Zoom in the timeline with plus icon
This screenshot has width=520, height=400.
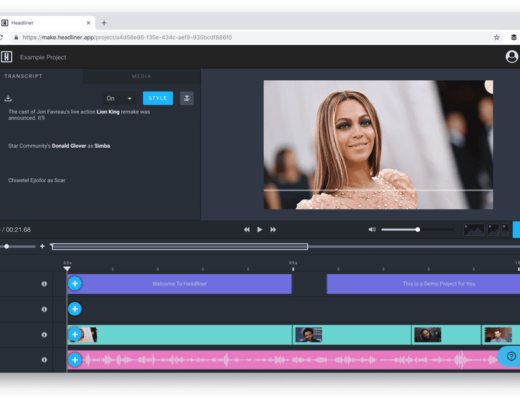[42, 246]
